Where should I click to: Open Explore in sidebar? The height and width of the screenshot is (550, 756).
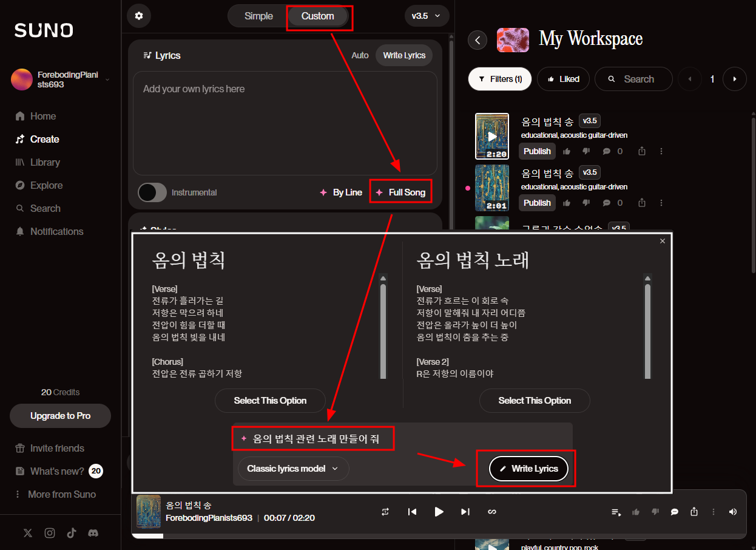[39, 185]
